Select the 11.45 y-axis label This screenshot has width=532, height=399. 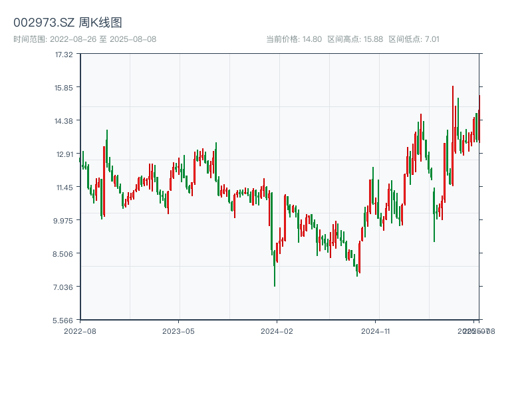(x=65, y=187)
